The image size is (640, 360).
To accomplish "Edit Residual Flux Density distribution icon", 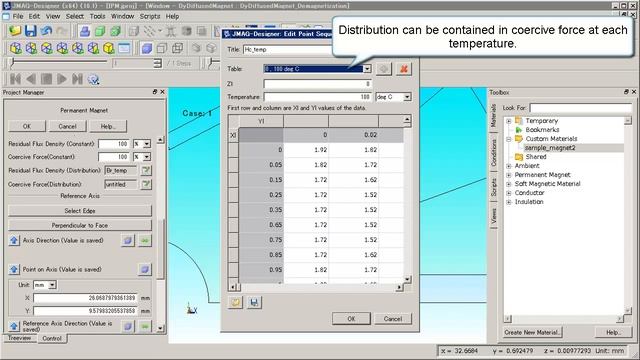I will click(x=146, y=170).
